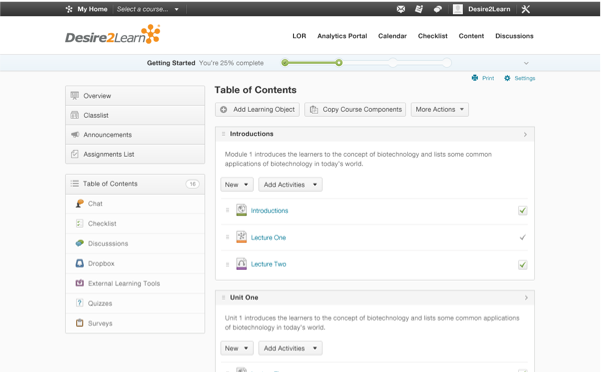Toggle the Introductions topic completion checkbox
The height and width of the screenshot is (372, 602).
click(x=523, y=210)
